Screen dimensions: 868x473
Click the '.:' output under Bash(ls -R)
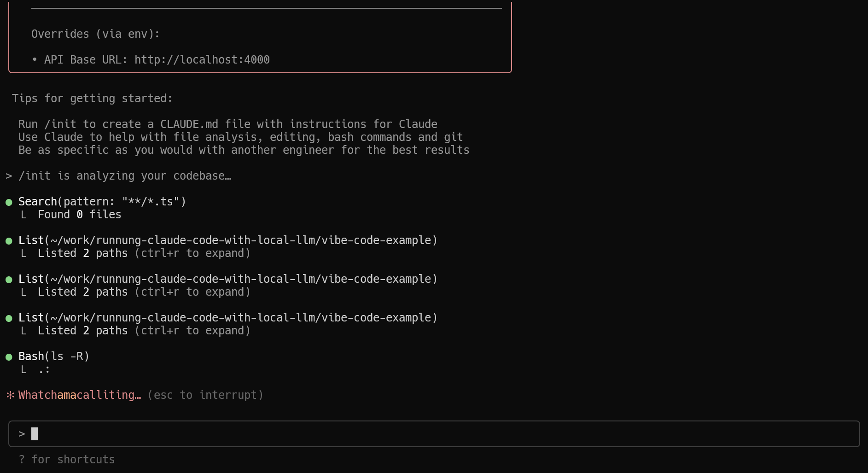44,369
